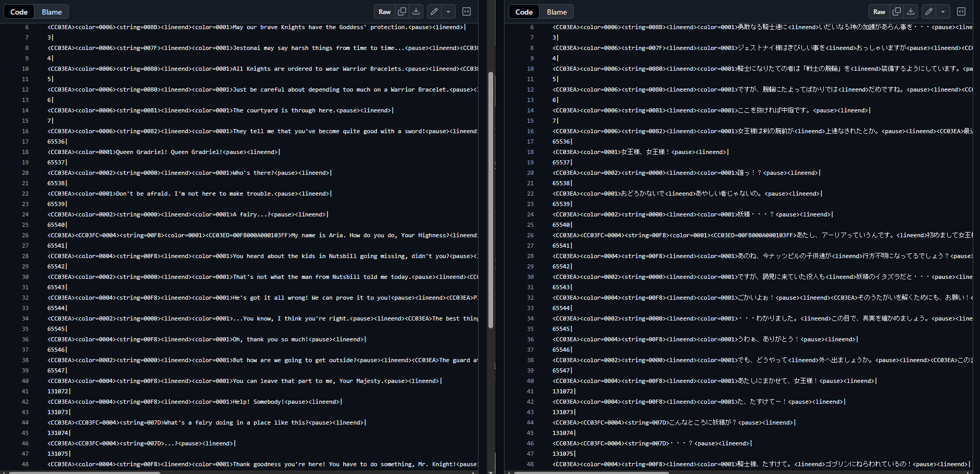Click the "ここを抜ければ中庭です。" line
The width and height of the screenshot is (980, 474).
(x=711, y=110)
